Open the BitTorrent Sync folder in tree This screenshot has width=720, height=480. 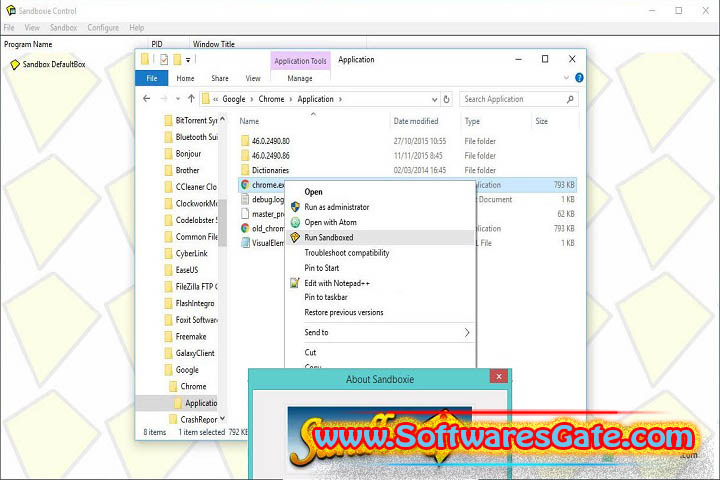[191, 120]
